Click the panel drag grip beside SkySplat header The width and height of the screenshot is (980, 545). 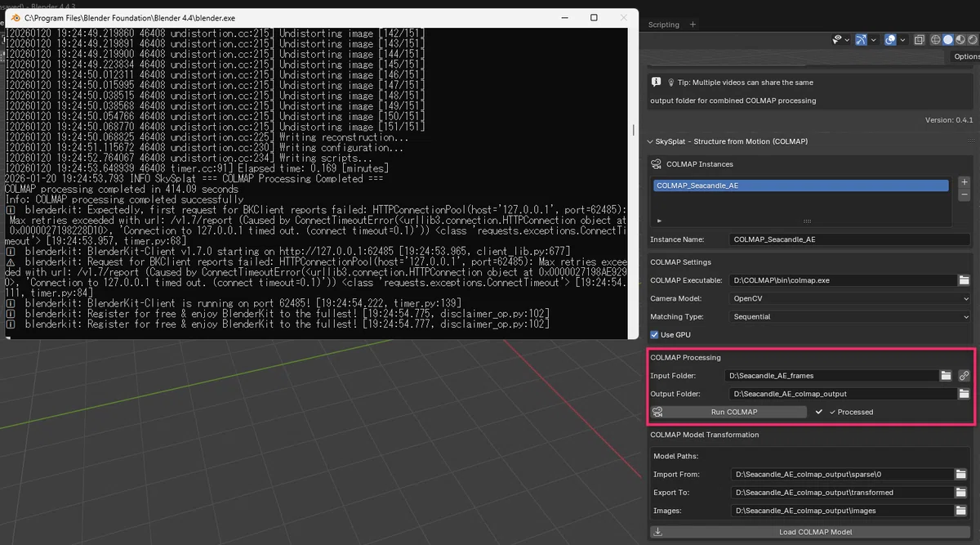click(973, 141)
